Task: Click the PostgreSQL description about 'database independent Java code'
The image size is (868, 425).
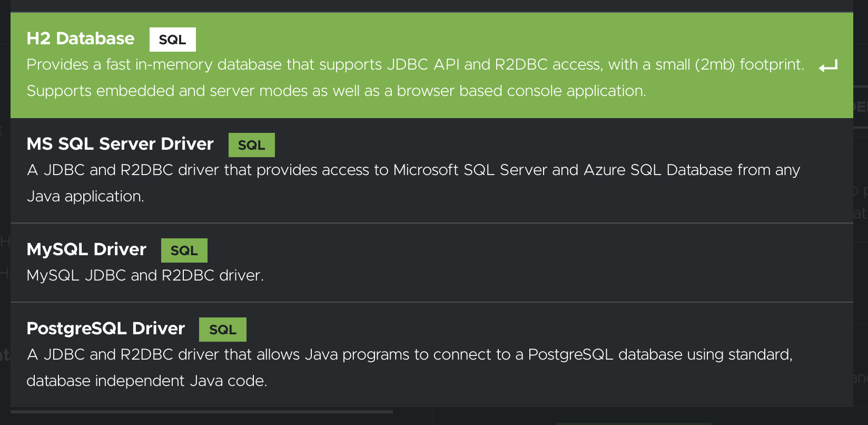Action: (x=409, y=368)
